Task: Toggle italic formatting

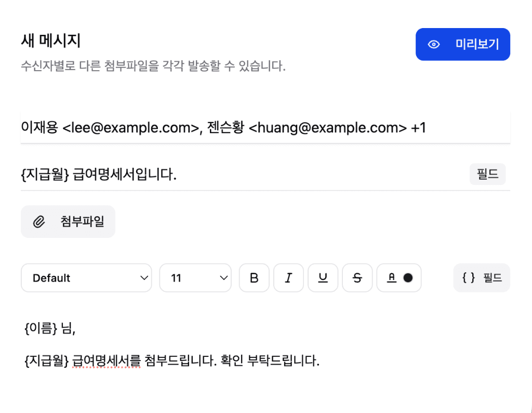Action: pyautogui.click(x=288, y=278)
